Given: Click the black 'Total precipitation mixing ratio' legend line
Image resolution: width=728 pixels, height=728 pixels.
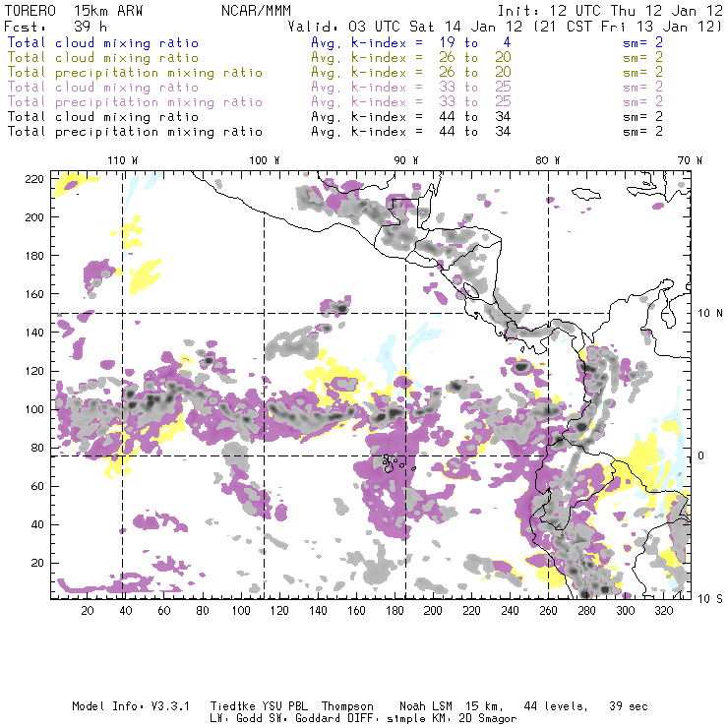Looking at the screenshot, I should 135,132.
